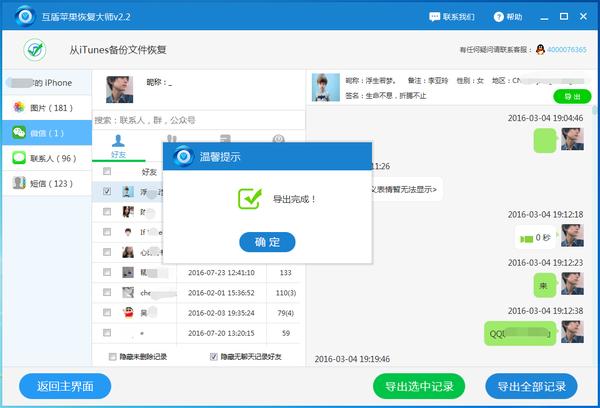The width and height of the screenshot is (600, 408).
Task: Click the 表情暂无法显示 message bubble
Action: (x=407, y=189)
